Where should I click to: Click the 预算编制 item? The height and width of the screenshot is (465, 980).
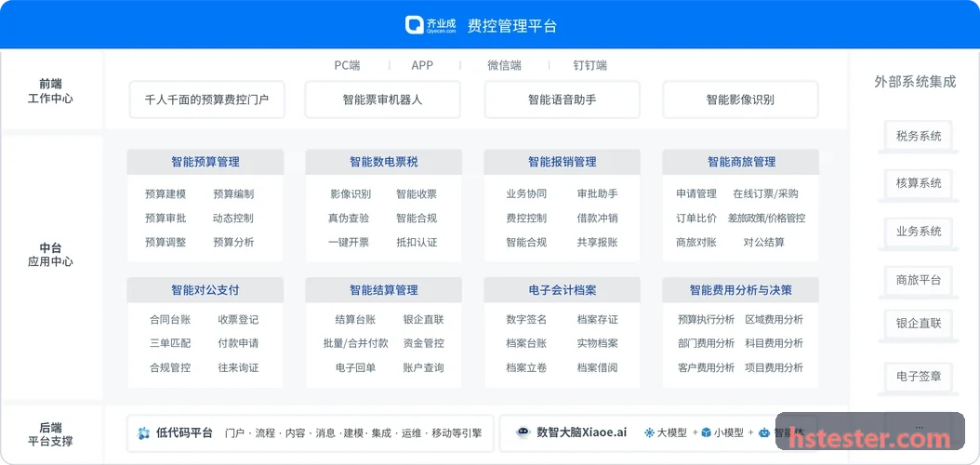(233, 194)
